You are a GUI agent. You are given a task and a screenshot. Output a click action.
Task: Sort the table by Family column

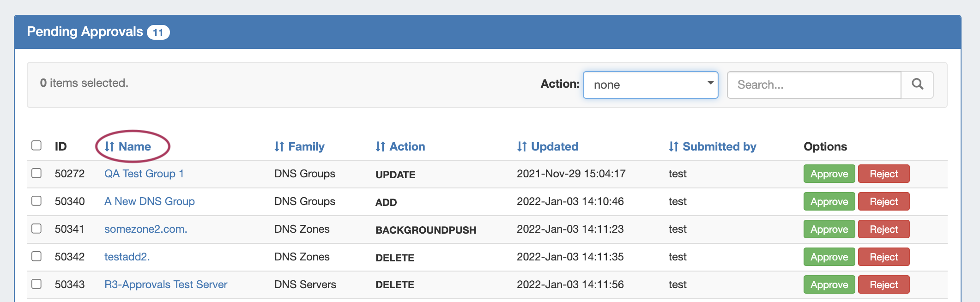(x=305, y=146)
